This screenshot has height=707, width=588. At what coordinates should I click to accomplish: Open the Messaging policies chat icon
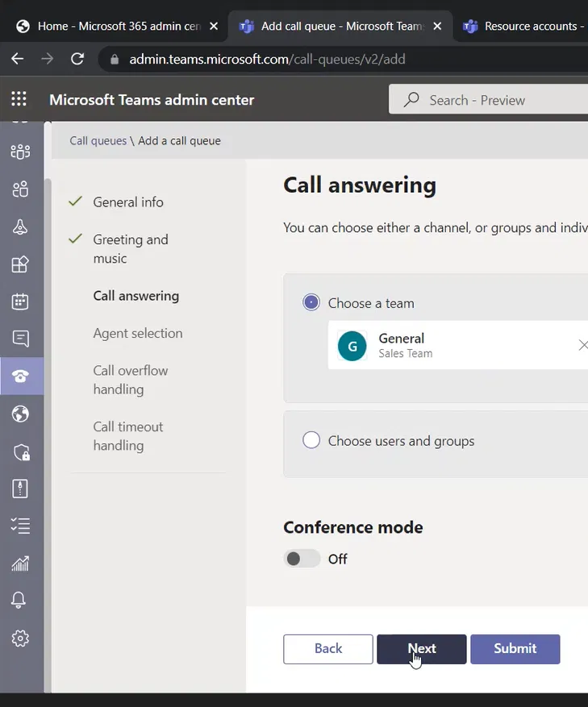[20, 339]
